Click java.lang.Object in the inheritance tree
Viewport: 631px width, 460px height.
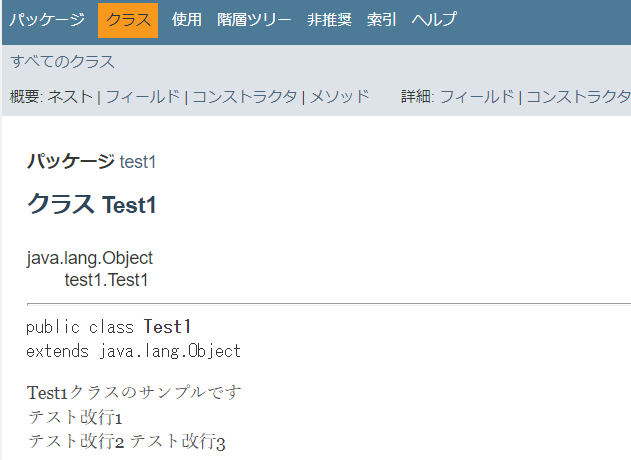89,259
